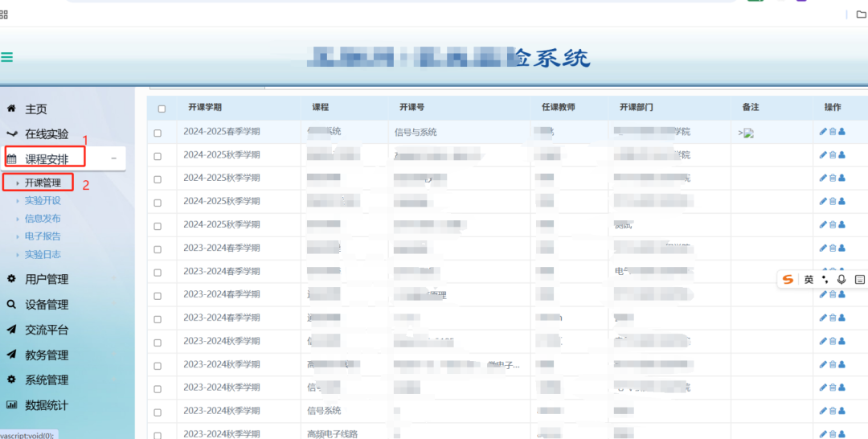This screenshot has width=868, height=439.
Task: Click the punctuation toggle on Sogou bar
Action: pos(825,280)
